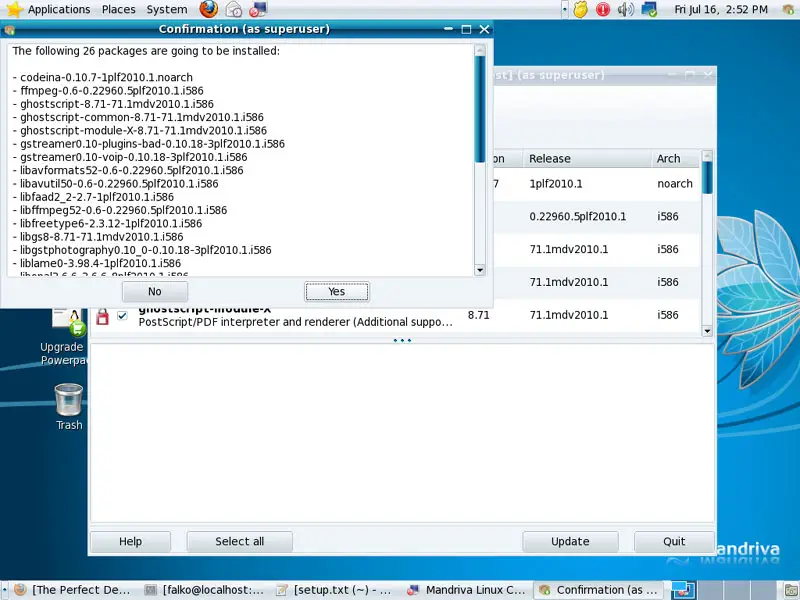Click the Release column header
The image size is (800, 600).
pos(587,159)
